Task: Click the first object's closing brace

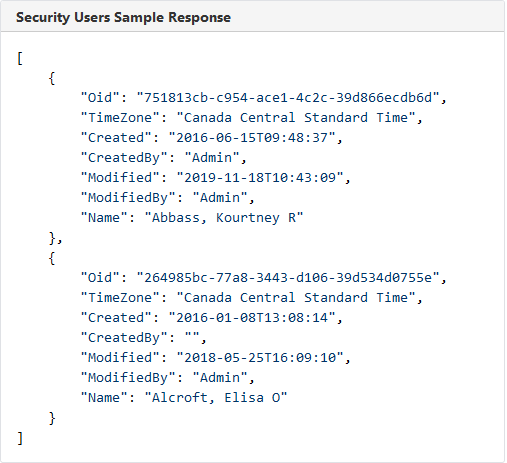Action: (52, 238)
